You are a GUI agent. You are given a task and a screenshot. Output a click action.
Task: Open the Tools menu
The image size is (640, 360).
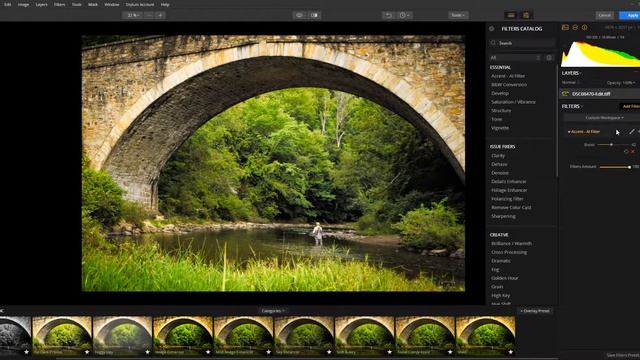point(76,4)
